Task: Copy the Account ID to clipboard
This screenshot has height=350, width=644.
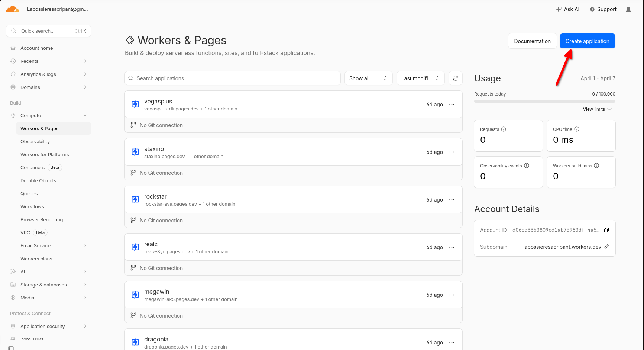Action: pos(606,230)
